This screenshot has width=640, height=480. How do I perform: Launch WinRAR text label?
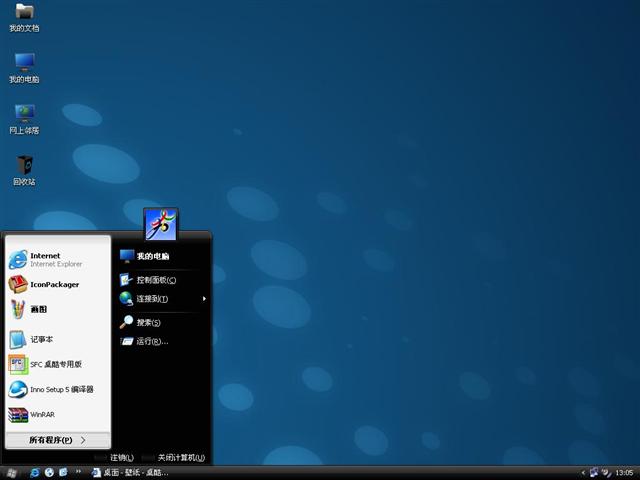click(x=42, y=415)
